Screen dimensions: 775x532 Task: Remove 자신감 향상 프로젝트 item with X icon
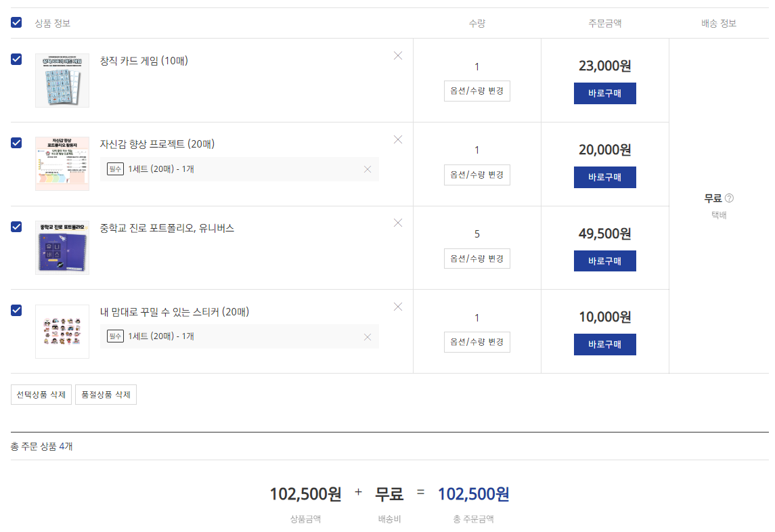[398, 139]
